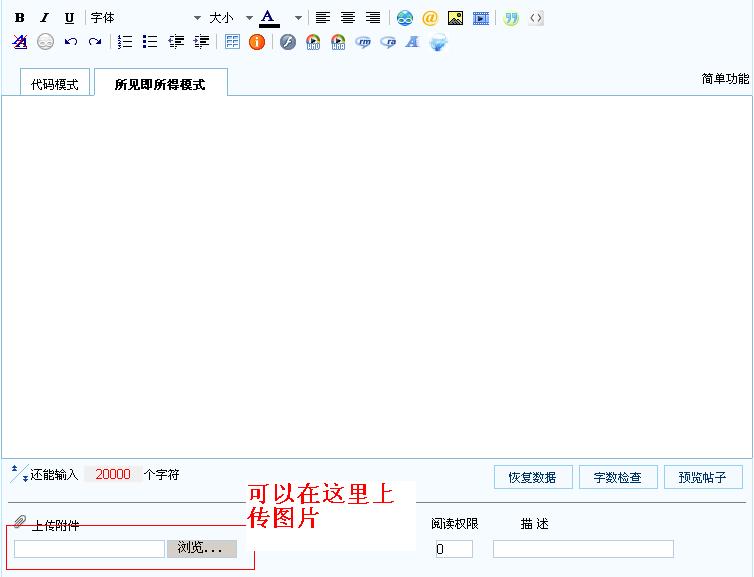Screen dimensions: 754x577
Task: Click the attachment file path field
Action: 89,549
